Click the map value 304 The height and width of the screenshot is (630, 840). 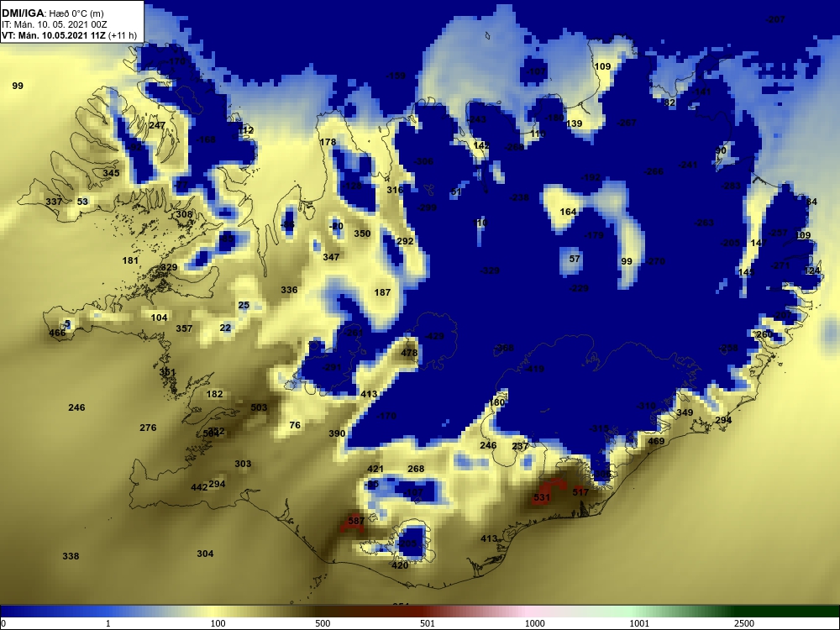(205, 554)
